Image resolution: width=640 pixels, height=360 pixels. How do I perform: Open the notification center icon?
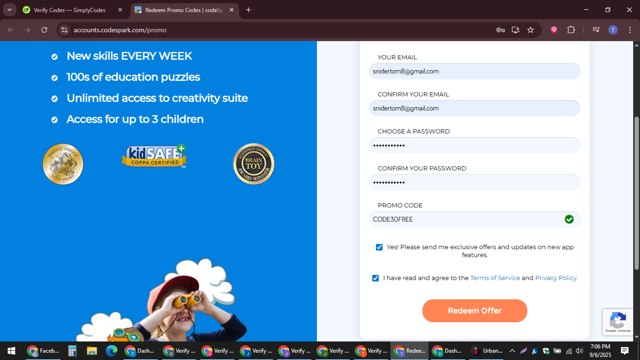[x=624, y=351]
